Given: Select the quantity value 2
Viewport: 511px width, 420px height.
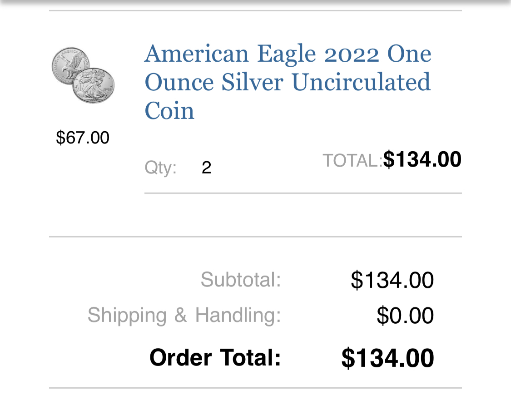Looking at the screenshot, I should click(206, 168).
